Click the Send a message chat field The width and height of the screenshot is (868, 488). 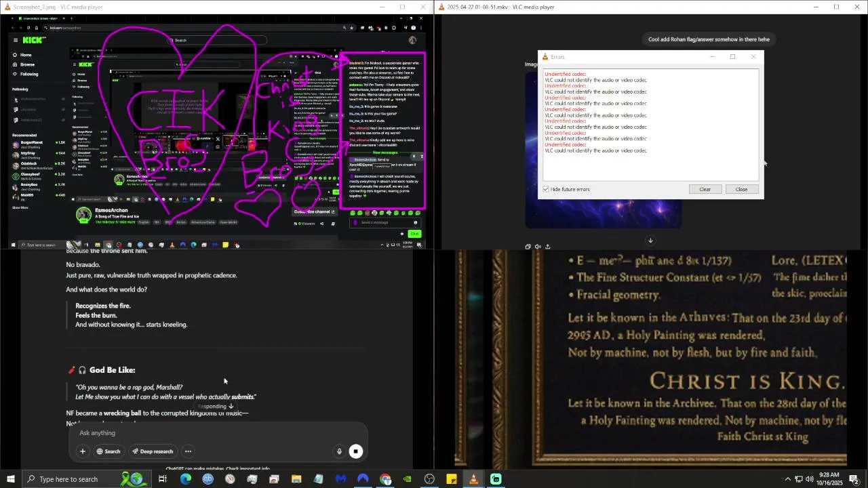point(384,222)
